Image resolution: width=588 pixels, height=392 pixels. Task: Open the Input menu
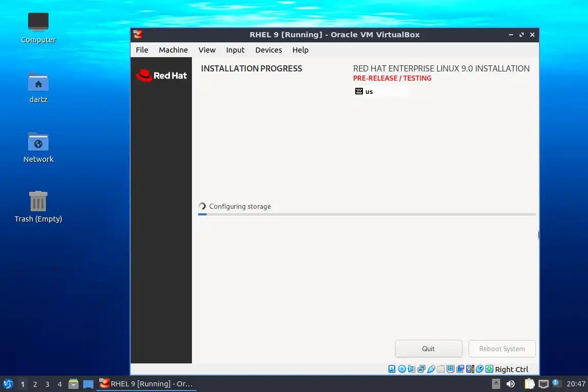point(235,50)
